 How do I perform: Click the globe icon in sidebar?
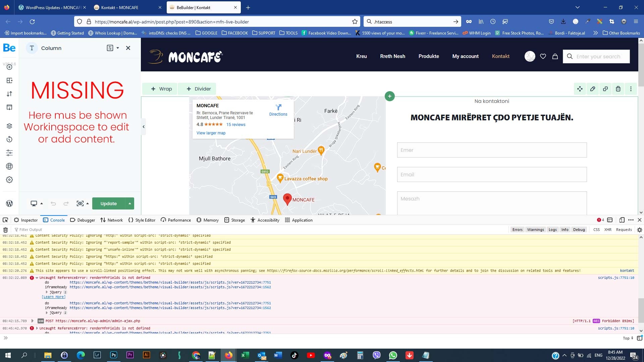[x=9, y=166]
